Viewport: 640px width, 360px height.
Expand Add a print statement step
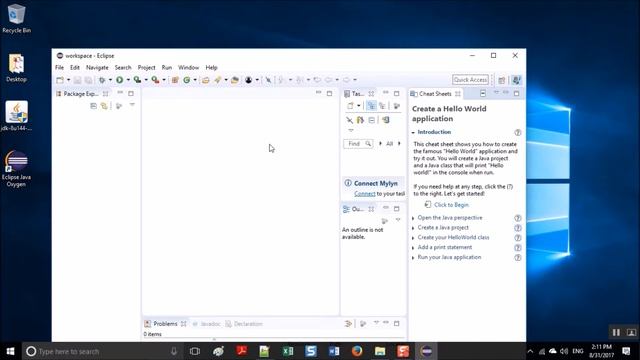coord(413,248)
